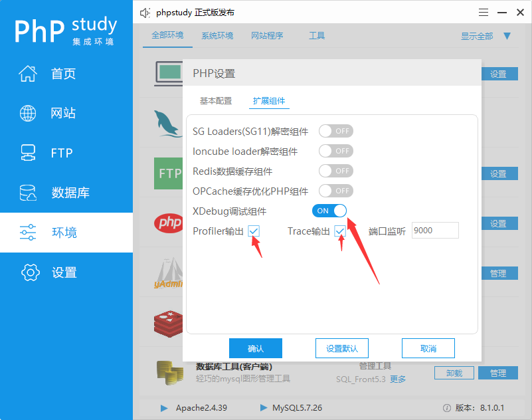The image size is (532, 420).
Task: Click 设置 button in top laptop row
Action: (x=499, y=74)
